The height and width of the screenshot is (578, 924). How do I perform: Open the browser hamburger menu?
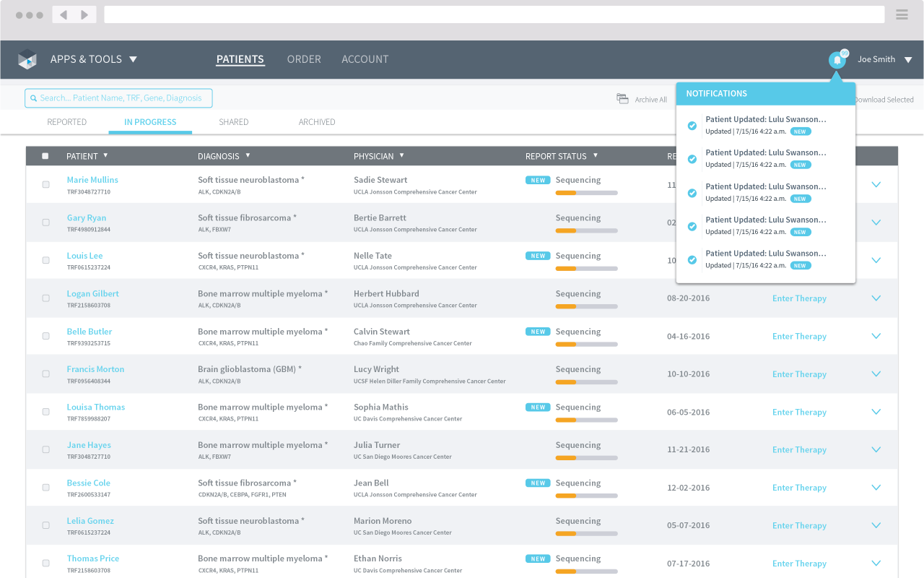click(x=902, y=14)
